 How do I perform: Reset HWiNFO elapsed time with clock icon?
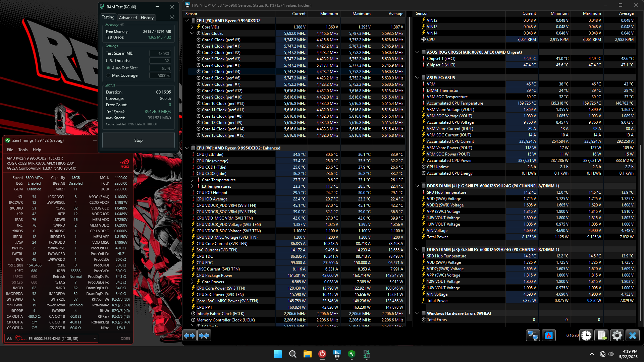[x=586, y=336]
